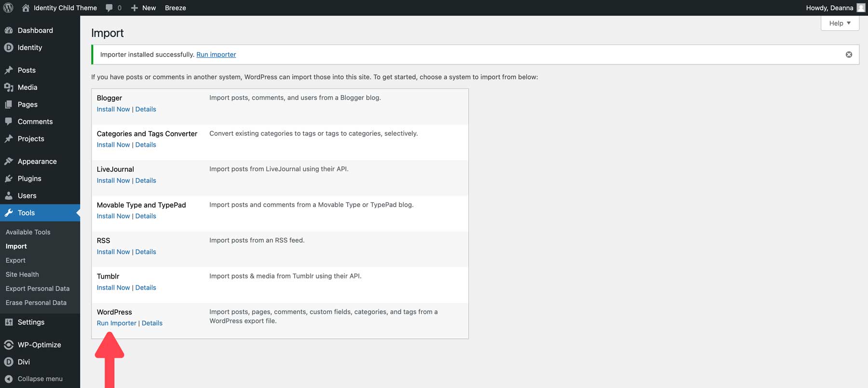Select the Import submenu item

[16, 246]
